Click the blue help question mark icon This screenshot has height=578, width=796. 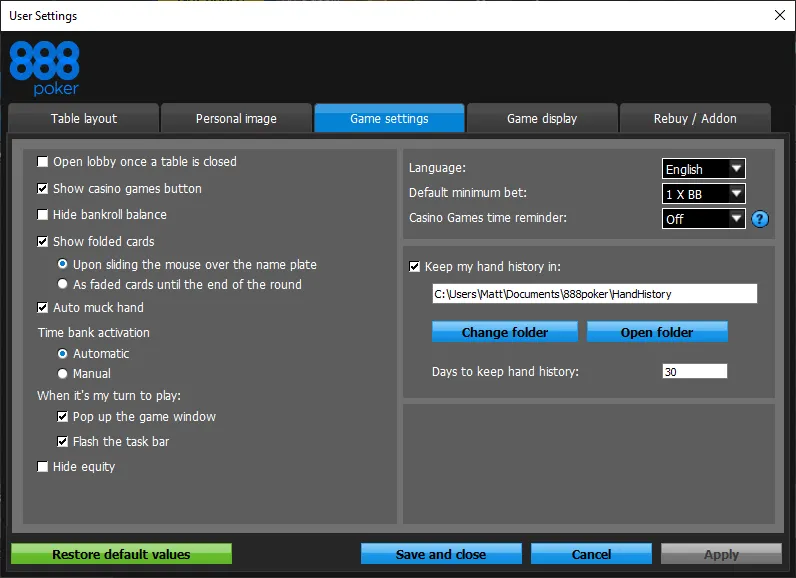click(x=760, y=219)
